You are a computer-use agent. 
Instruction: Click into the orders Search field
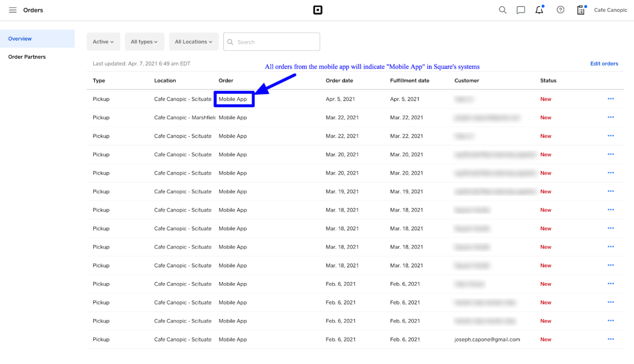[x=276, y=42]
